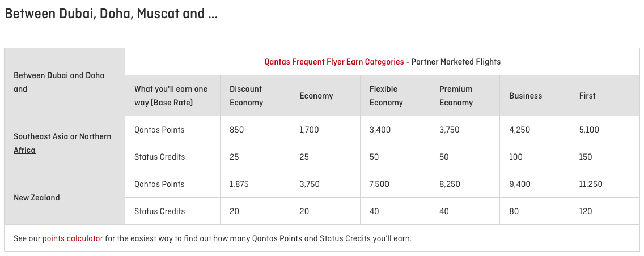Click the 'What you'll earn one way' header cell
The width and height of the screenshot is (644, 256).
click(x=171, y=96)
